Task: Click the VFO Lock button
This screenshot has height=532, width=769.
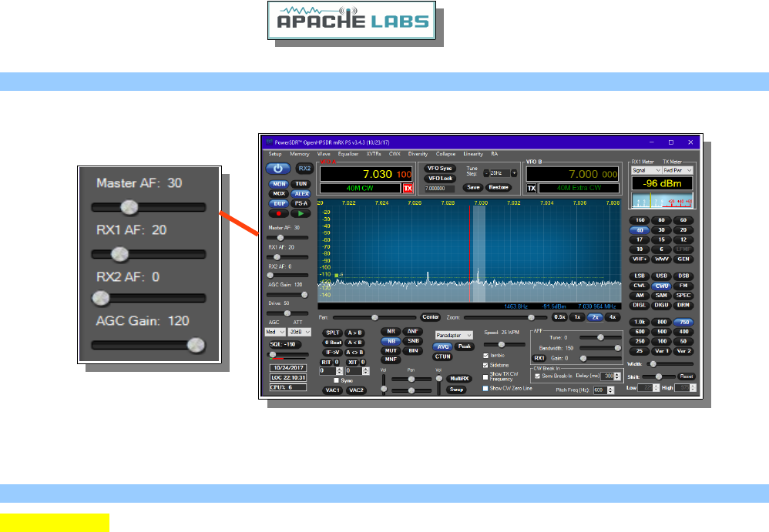Action: pos(440,179)
